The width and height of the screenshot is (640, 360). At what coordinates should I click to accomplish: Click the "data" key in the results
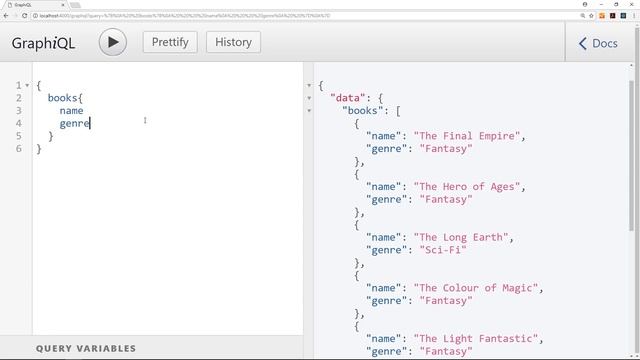pyautogui.click(x=347, y=98)
